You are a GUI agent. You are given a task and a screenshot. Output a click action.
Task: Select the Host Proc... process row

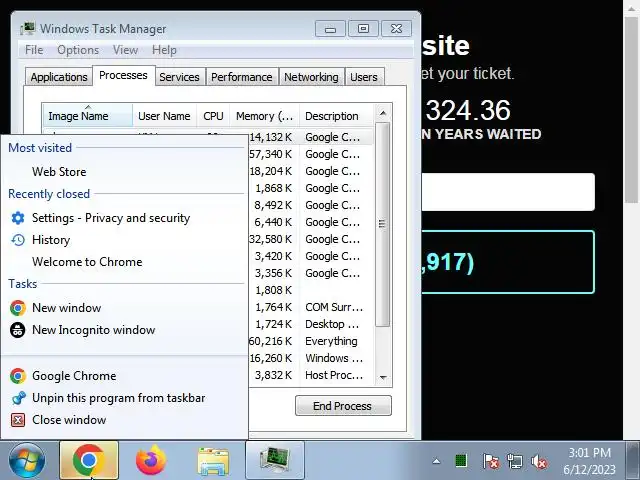tap(310, 375)
